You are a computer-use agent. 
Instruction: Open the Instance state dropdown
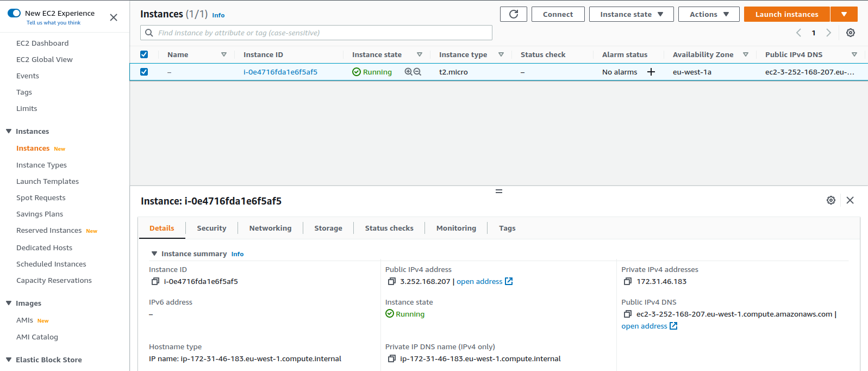pos(631,14)
